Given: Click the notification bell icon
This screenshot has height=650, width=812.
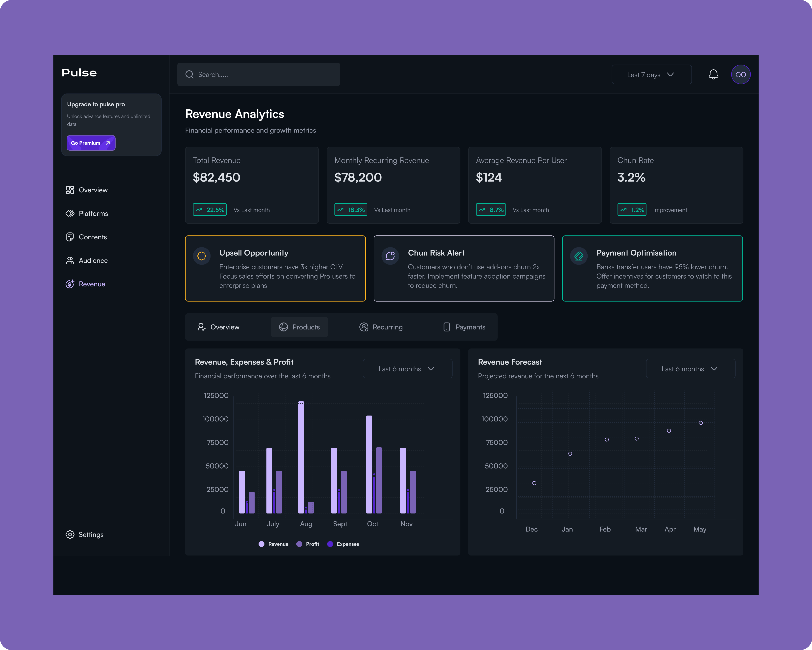Looking at the screenshot, I should 713,74.
